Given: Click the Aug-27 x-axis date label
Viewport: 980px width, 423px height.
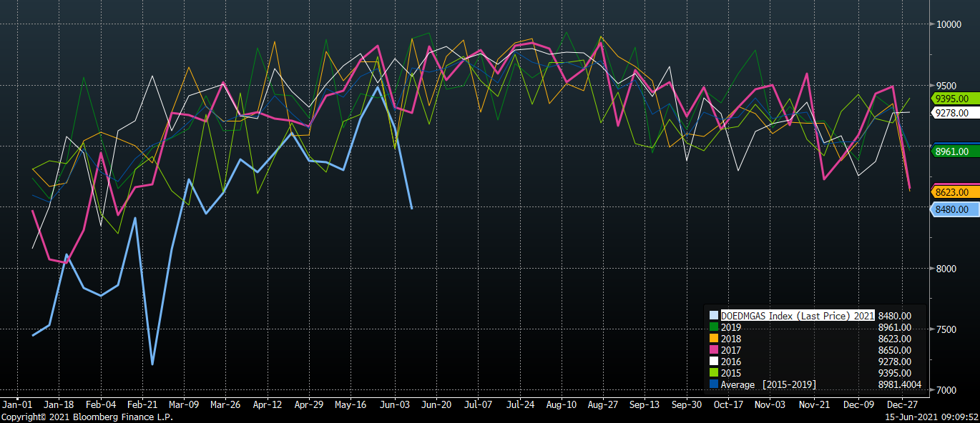Looking at the screenshot, I should pyautogui.click(x=602, y=404).
